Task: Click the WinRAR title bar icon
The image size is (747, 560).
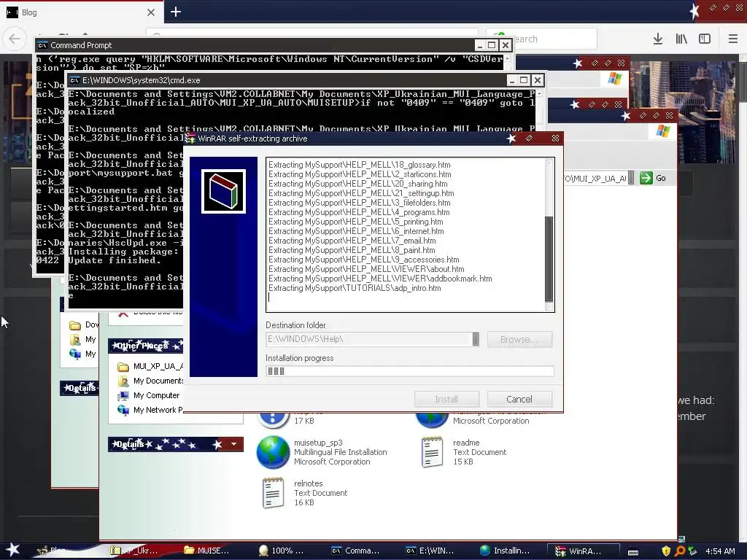Action: pos(190,139)
